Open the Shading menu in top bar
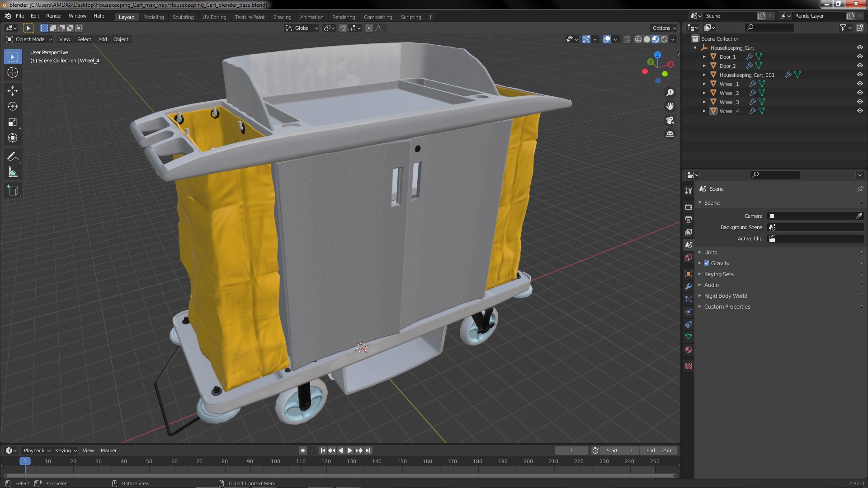The width and height of the screenshot is (868, 488). (x=282, y=16)
